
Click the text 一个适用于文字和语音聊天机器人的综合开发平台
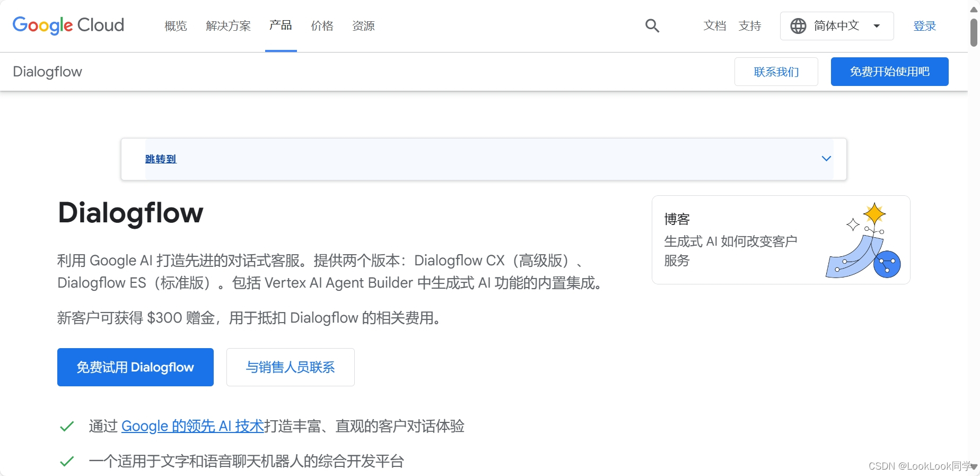coord(247,461)
